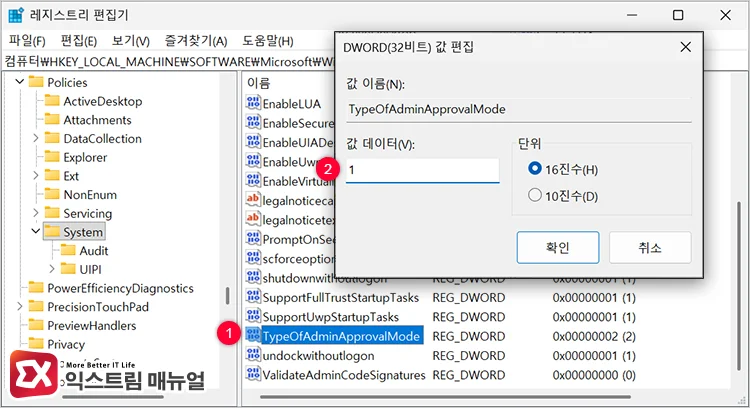Maximize the Registry Editor window
Viewport: 750px width, 408px height.
click(x=678, y=15)
